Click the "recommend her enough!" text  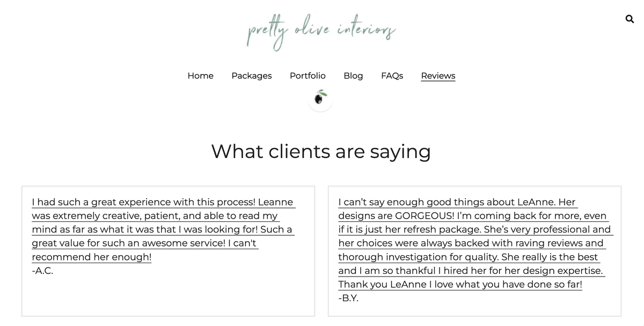coord(92,257)
